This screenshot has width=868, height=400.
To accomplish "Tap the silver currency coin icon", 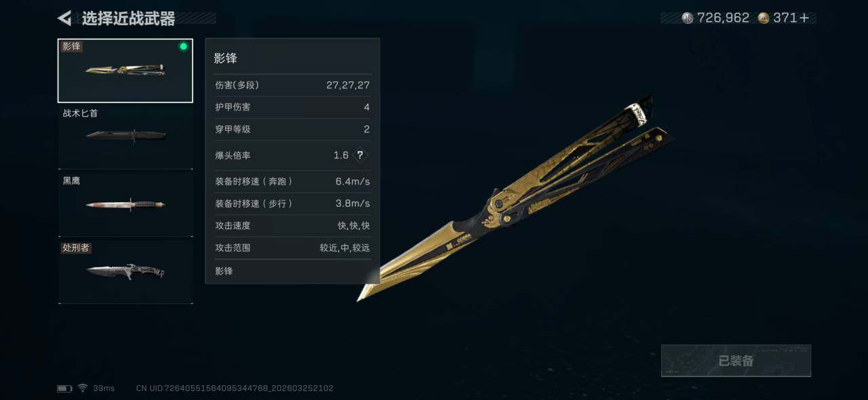I will tap(688, 18).
